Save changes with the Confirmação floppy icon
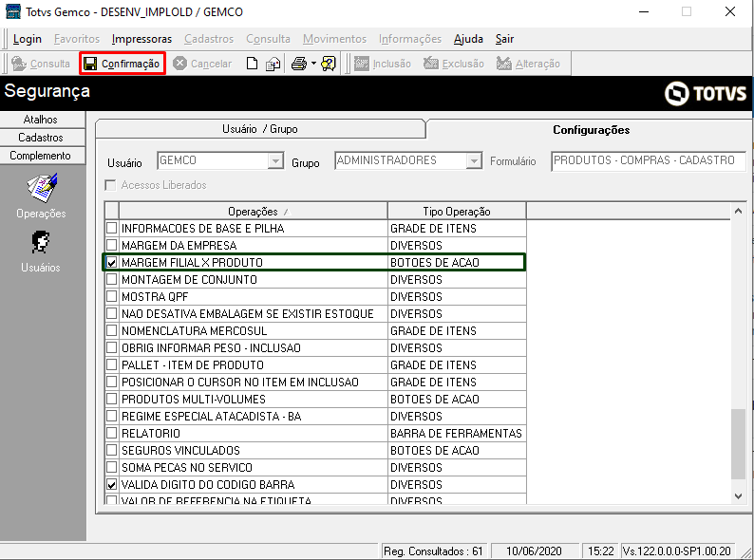Viewport: 754px width, 560px height. [x=90, y=64]
